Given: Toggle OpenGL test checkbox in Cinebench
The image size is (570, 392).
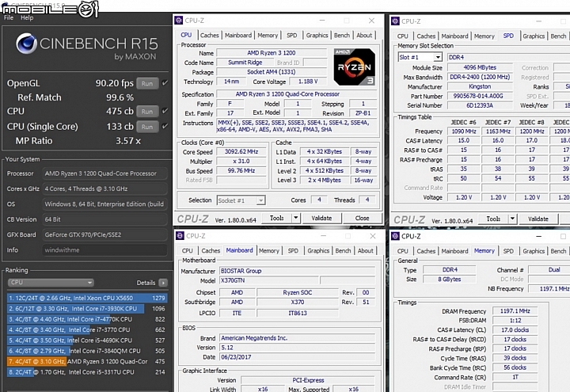Looking at the screenshot, I should 165,83.
